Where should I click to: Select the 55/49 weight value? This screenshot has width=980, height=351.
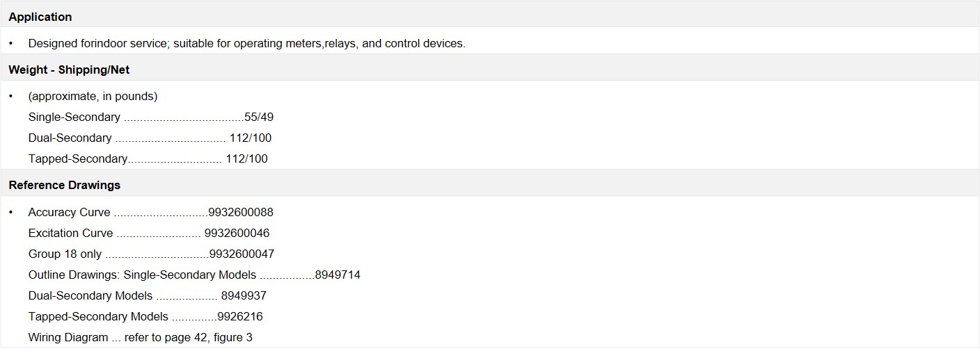[x=259, y=117]
